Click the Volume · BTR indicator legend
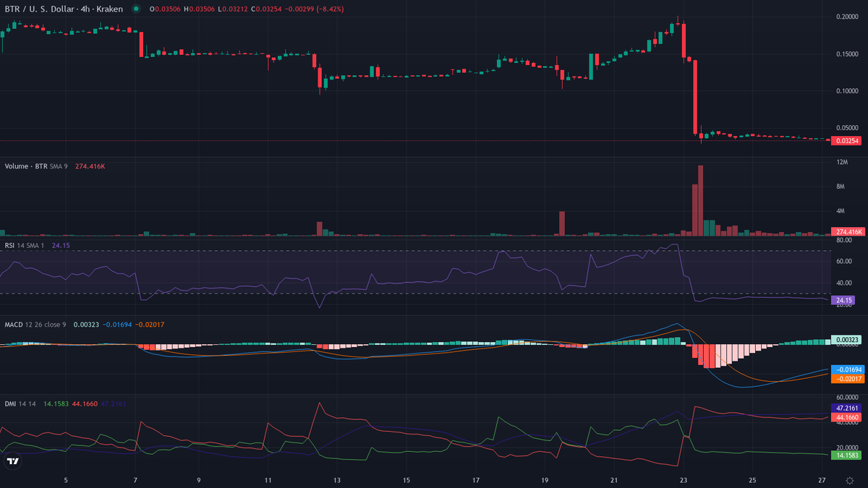 tap(26, 166)
